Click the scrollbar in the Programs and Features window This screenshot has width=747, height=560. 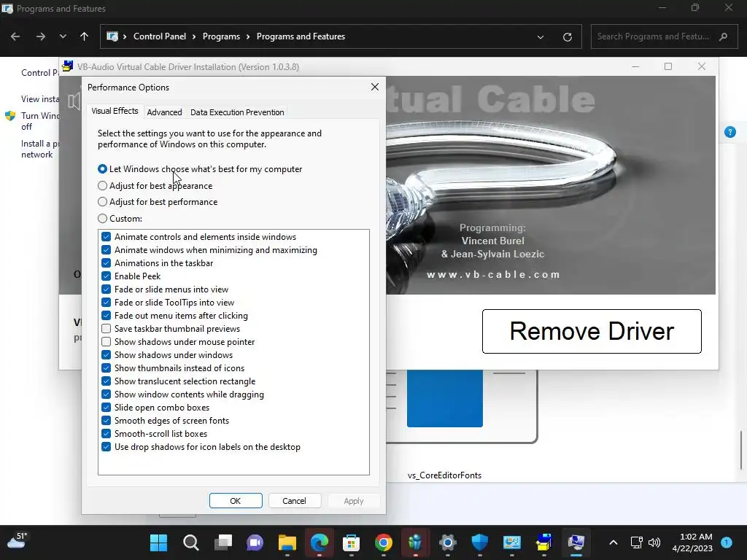pyautogui.click(x=741, y=450)
